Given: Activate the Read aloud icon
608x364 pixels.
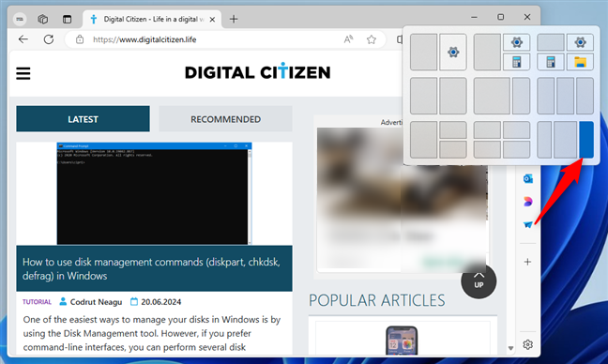Looking at the screenshot, I should pyautogui.click(x=348, y=39).
